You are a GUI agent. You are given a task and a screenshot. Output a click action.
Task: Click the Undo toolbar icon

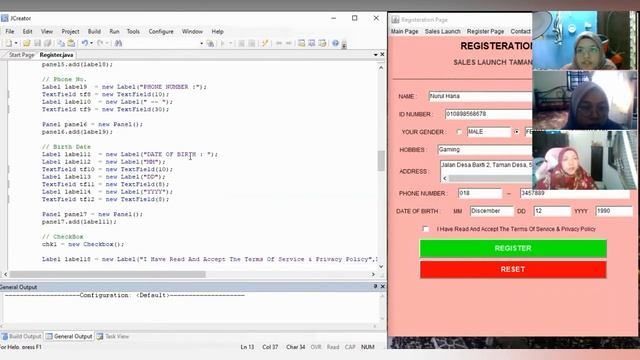(x=84, y=43)
